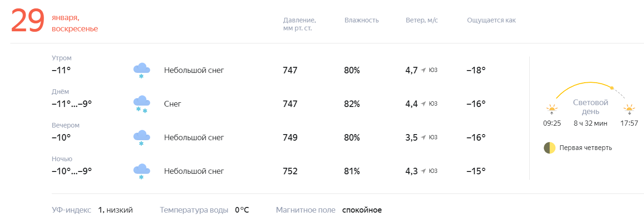Image resolution: width=644 pixels, height=221 pixels.
Task: Click the 'января, воскресенье' date label
Action: (75, 23)
